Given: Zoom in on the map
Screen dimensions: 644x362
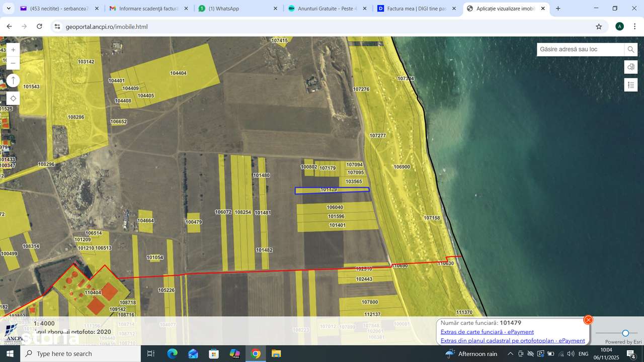Looking at the screenshot, I should pyautogui.click(x=13, y=50).
